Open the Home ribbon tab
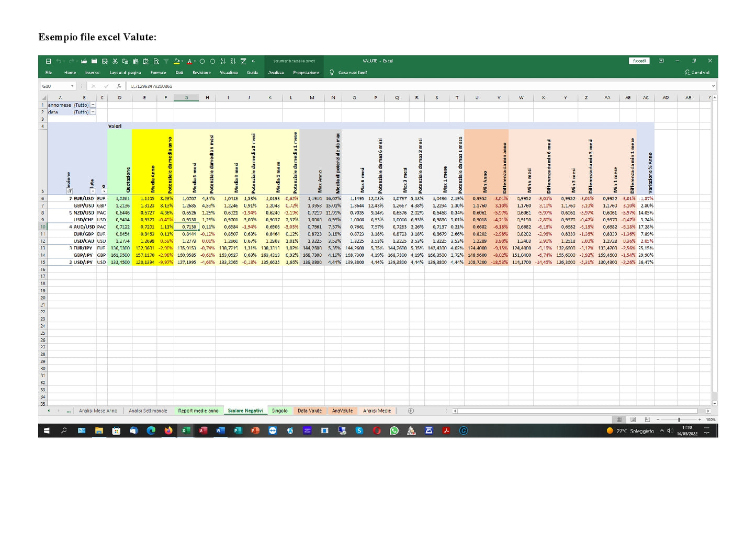Viewport: 756px width, 534px height. (70, 73)
